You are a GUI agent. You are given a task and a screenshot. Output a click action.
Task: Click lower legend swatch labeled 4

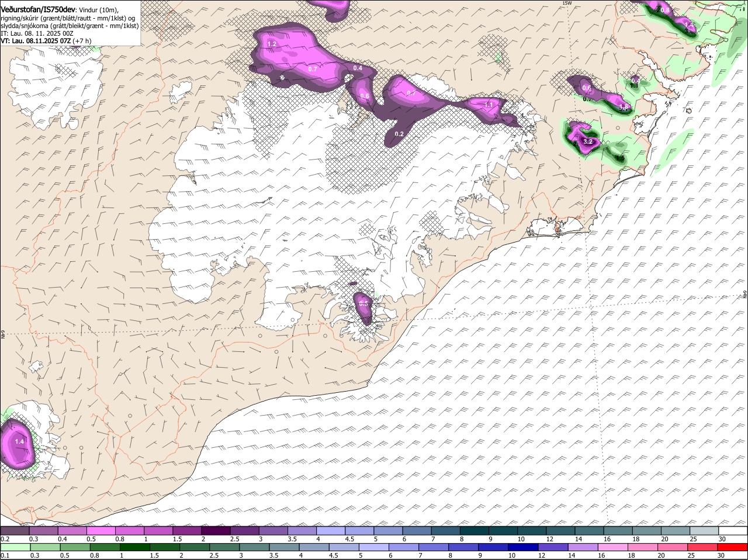click(x=314, y=548)
